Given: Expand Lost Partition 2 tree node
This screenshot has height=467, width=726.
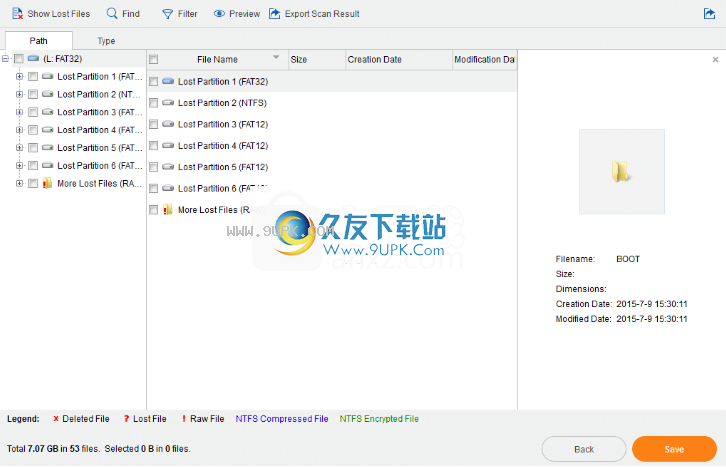Looking at the screenshot, I should click(19, 94).
